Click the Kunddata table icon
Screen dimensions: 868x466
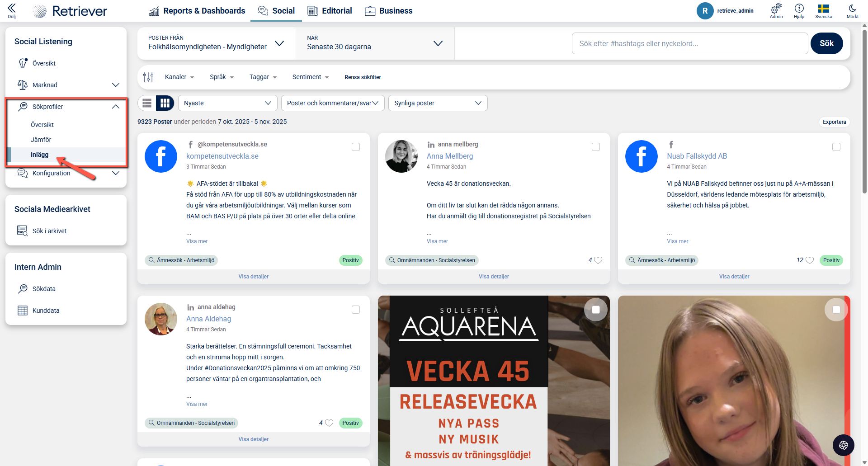tap(23, 311)
